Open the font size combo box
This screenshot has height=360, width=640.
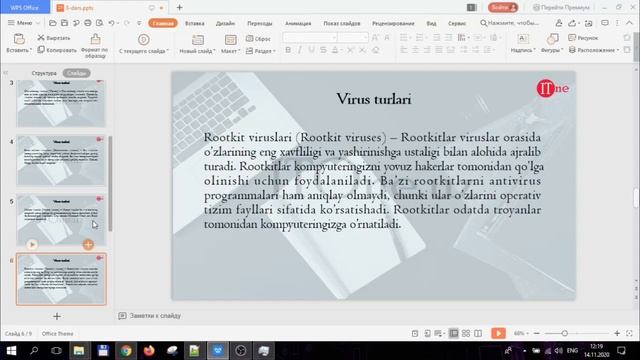pos(353,38)
